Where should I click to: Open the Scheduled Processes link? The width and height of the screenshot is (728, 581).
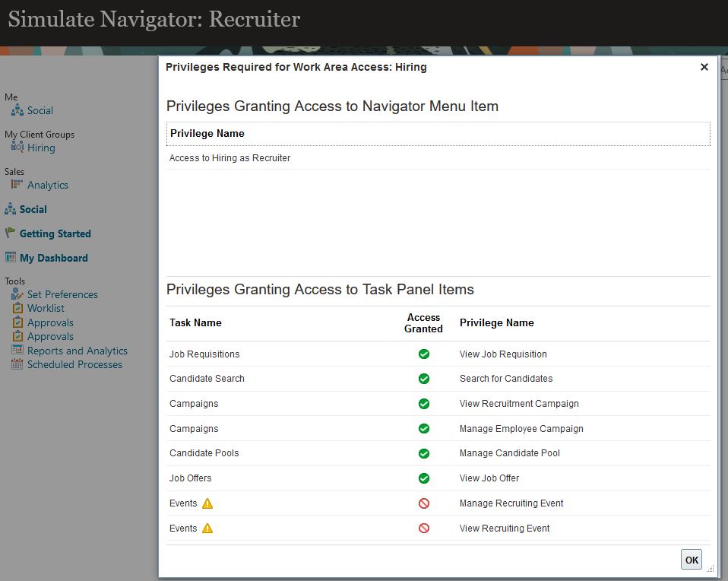click(74, 364)
